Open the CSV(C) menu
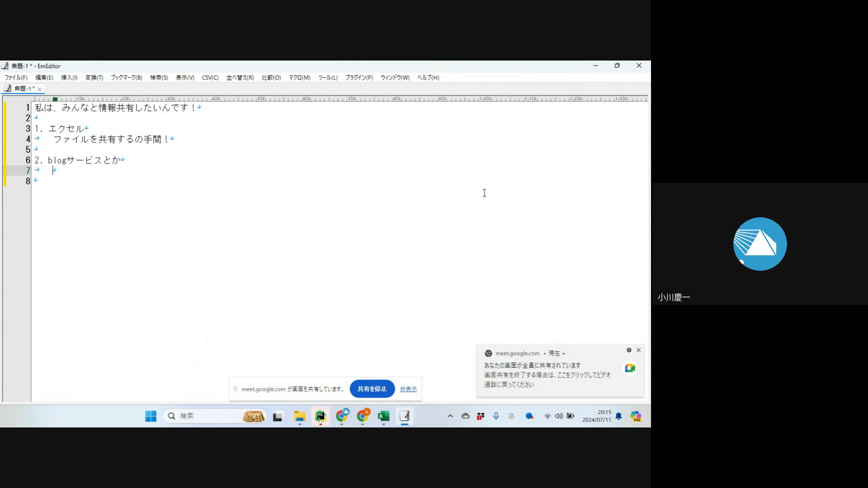 (210, 78)
